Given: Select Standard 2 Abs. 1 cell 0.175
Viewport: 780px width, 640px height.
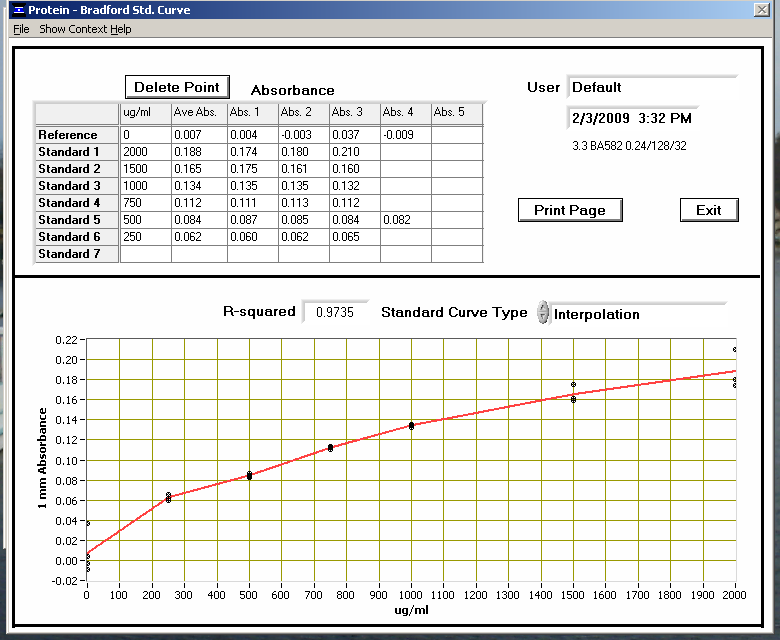Looking at the screenshot, I should click(253, 169).
